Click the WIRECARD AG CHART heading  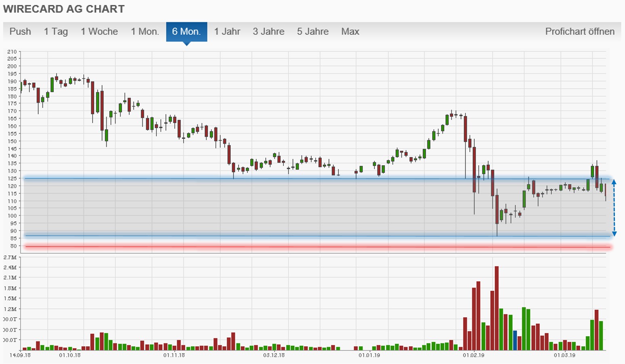tap(64, 9)
